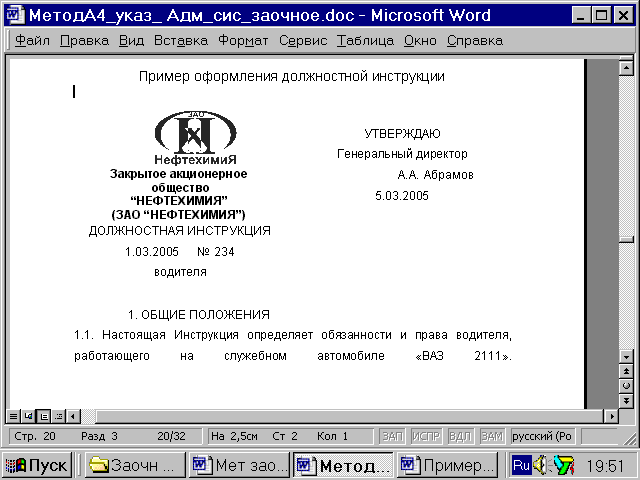640x480 pixels.
Task: Toggle ВДЛ extend selection indicator
Action: 460,436
